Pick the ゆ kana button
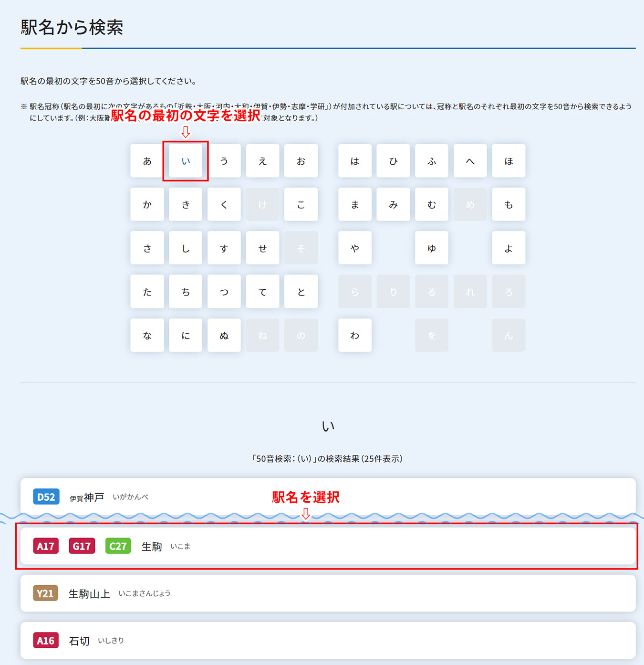 click(x=432, y=248)
